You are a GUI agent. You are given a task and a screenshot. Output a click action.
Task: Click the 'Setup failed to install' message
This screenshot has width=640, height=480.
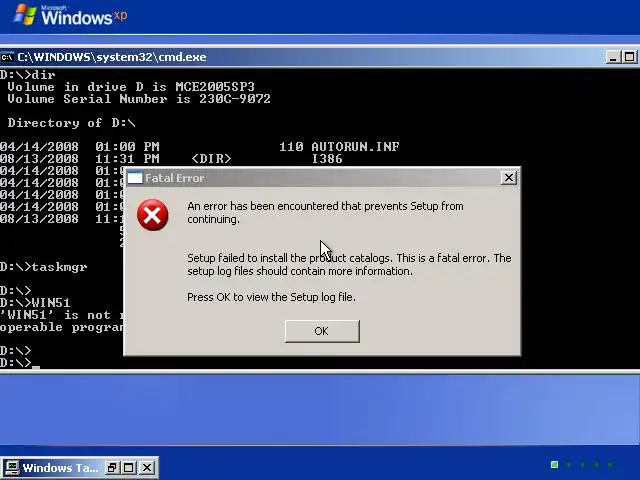tap(349, 264)
